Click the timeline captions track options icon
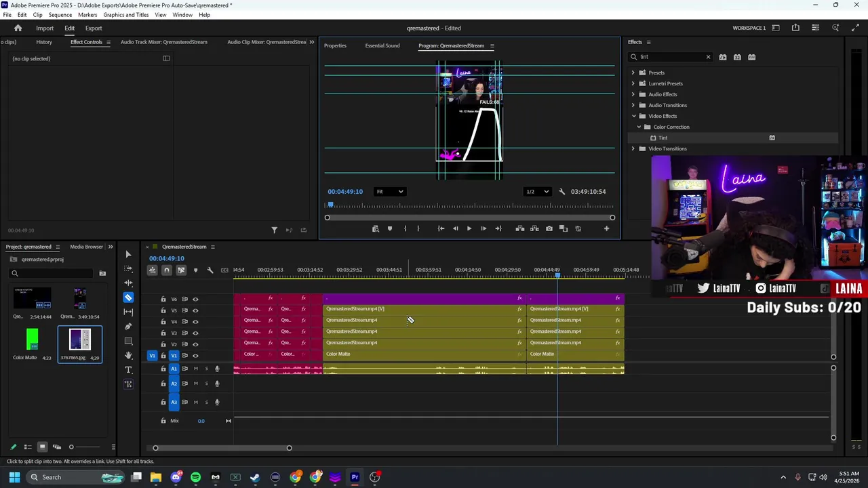 point(224,270)
